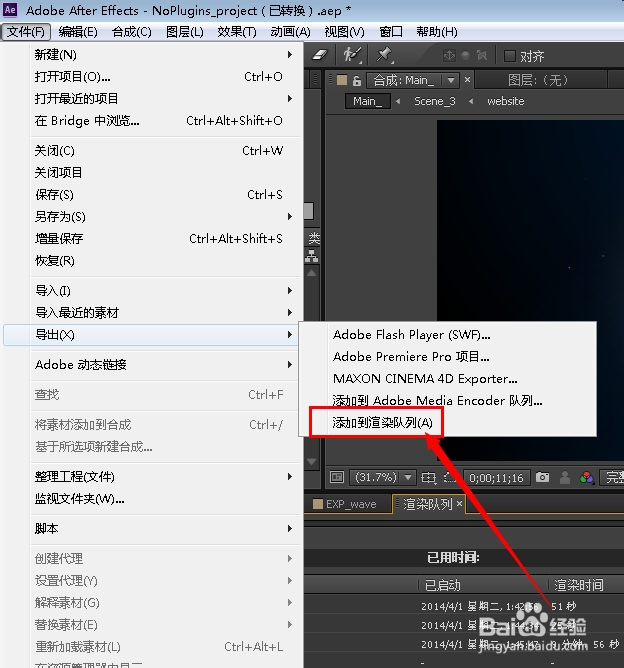This screenshot has width=624, height=668.
Task: Click the flowchart icon in project panel
Action: [x=312, y=256]
